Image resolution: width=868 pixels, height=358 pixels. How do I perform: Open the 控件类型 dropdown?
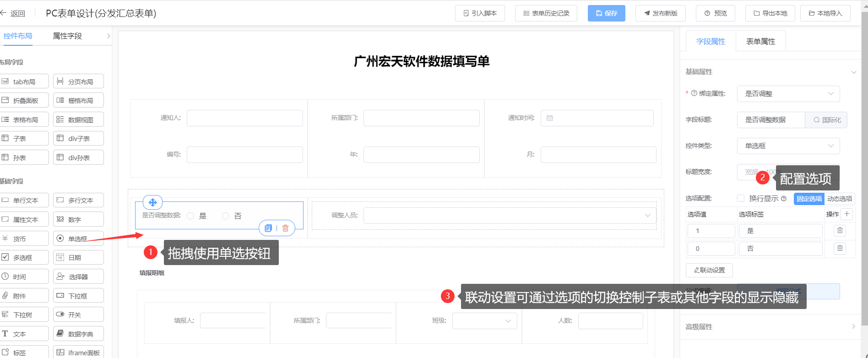[788, 146]
